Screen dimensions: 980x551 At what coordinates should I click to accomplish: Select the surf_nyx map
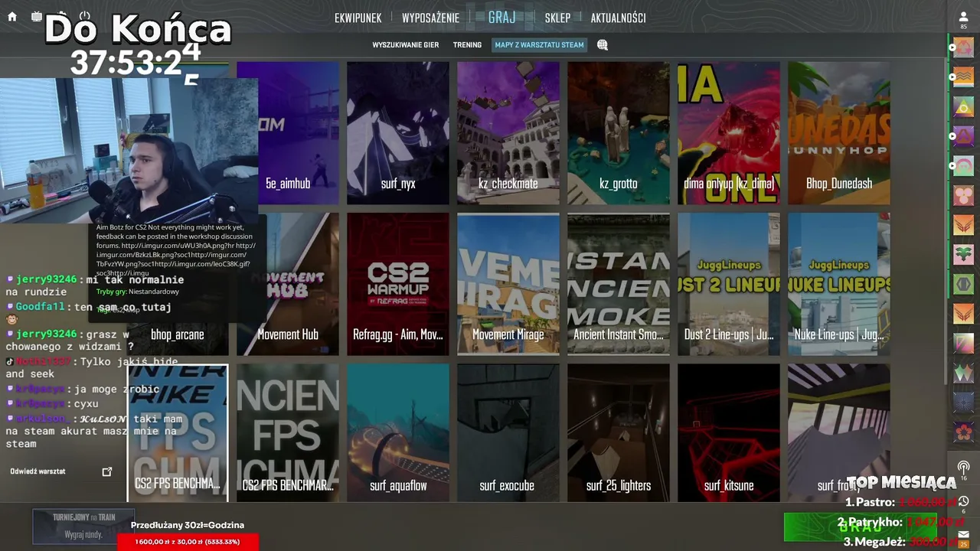[398, 133]
